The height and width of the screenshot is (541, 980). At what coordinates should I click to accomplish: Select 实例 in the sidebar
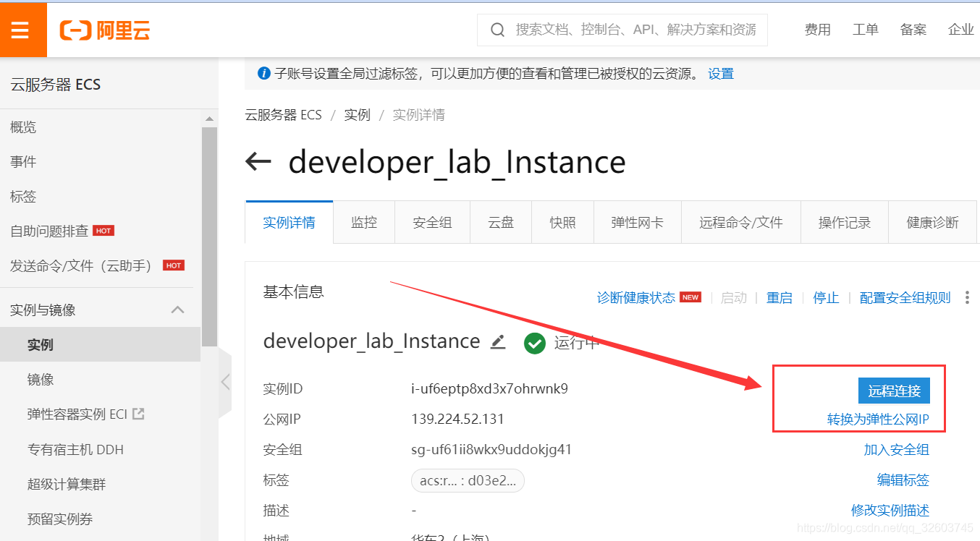pos(100,344)
